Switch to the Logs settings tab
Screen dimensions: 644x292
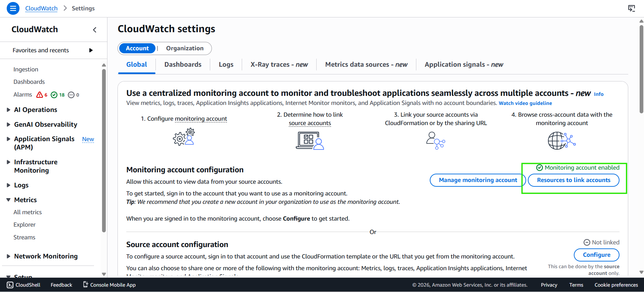point(226,65)
